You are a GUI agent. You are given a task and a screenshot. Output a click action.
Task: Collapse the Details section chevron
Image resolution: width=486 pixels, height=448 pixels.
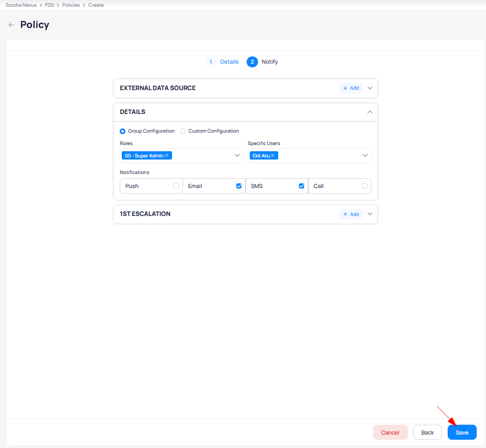[369, 112]
